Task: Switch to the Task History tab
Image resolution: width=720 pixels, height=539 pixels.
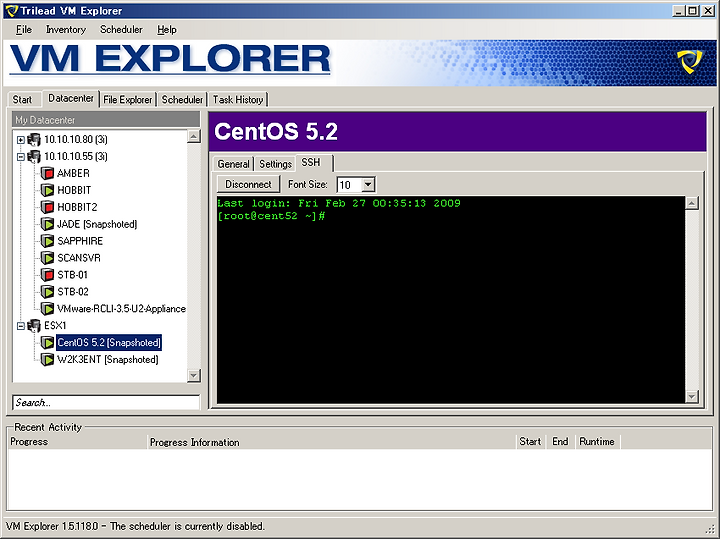Action: tap(238, 100)
